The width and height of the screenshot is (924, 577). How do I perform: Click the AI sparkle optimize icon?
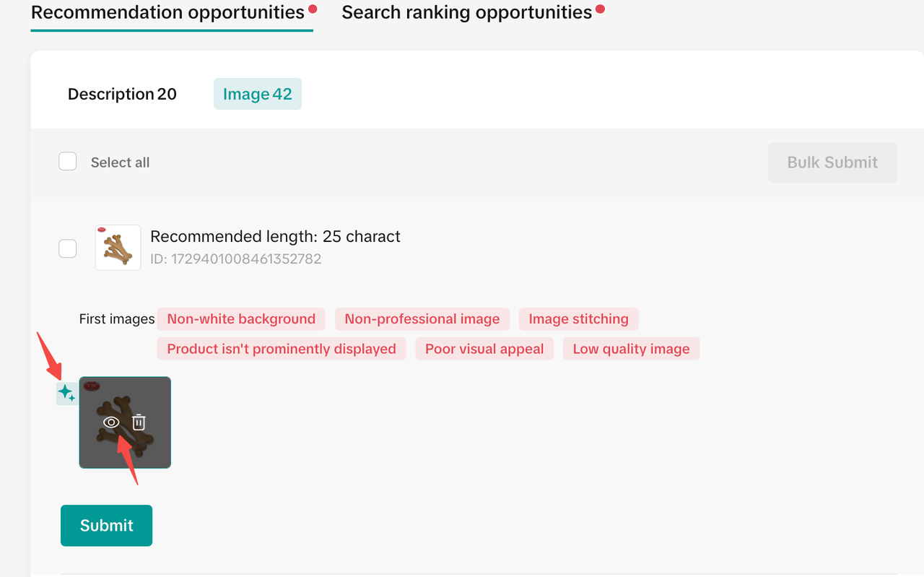point(66,394)
